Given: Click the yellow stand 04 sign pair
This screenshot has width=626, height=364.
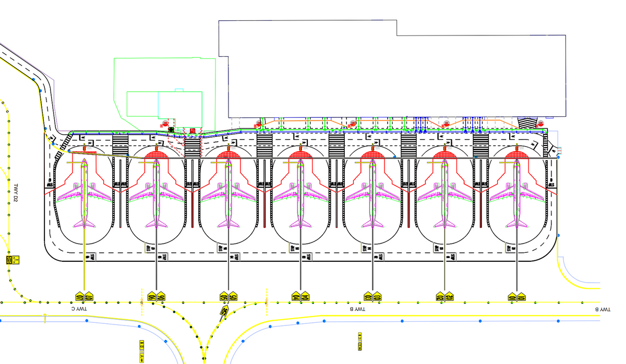Looking at the screenshot, I should pyautogui.click(x=300, y=297).
